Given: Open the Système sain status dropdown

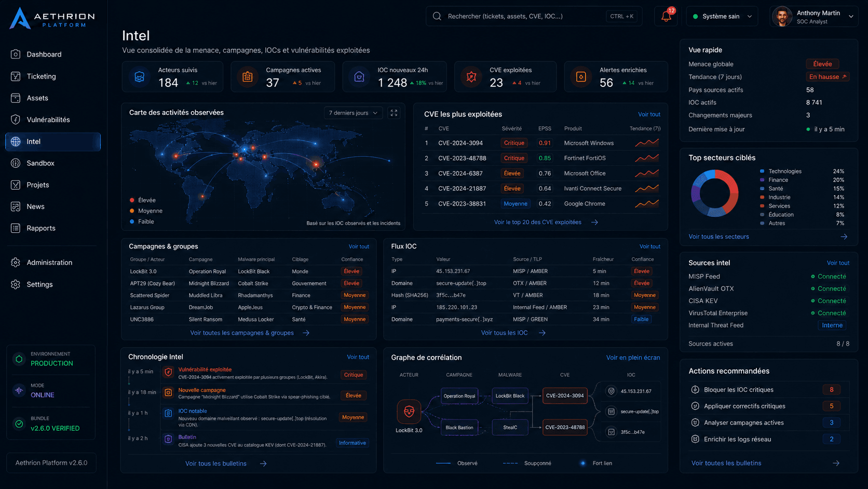Looking at the screenshot, I should click(x=722, y=16).
